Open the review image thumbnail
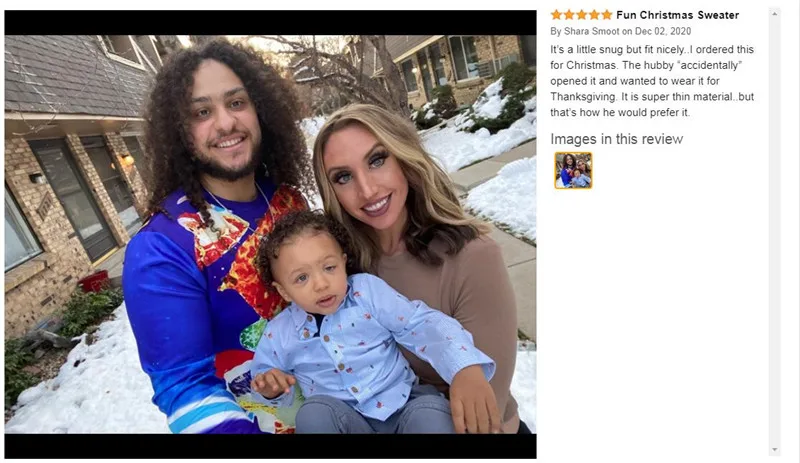Screen dimensions: 800x463 [573, 170]
